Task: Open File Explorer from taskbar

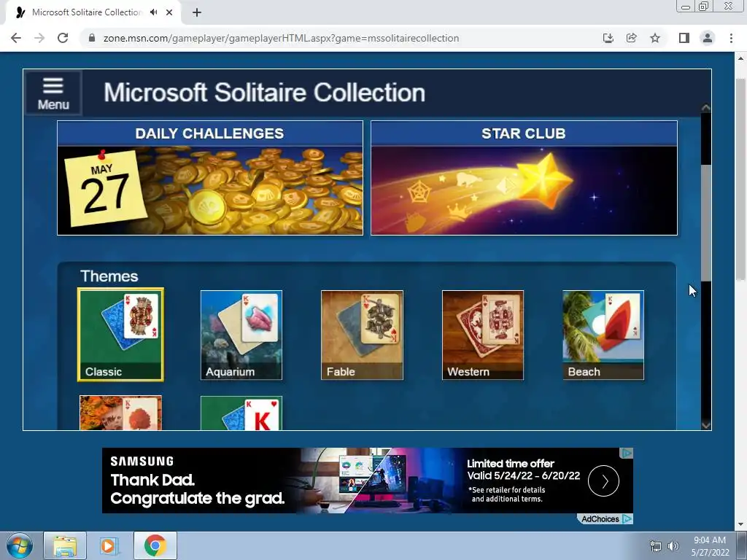Action: (x=65, y=545)
